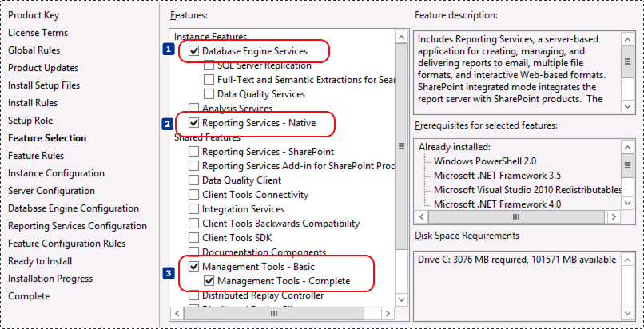Enable SQL Server Replication checkbox
The image size is (644, 329).
click(x=209, y=65)
